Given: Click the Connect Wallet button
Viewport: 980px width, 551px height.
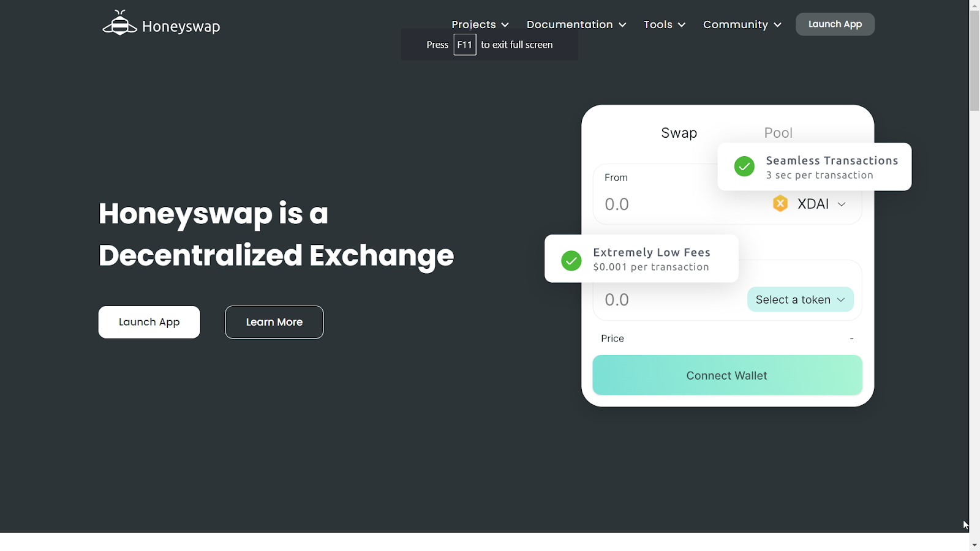Looking at the screenshot, I should (x=727, y=375).
